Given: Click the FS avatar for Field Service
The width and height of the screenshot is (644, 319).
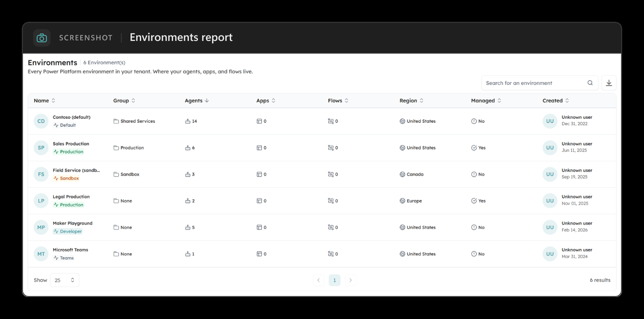Looking at the screenshot, I should (41, 174).
